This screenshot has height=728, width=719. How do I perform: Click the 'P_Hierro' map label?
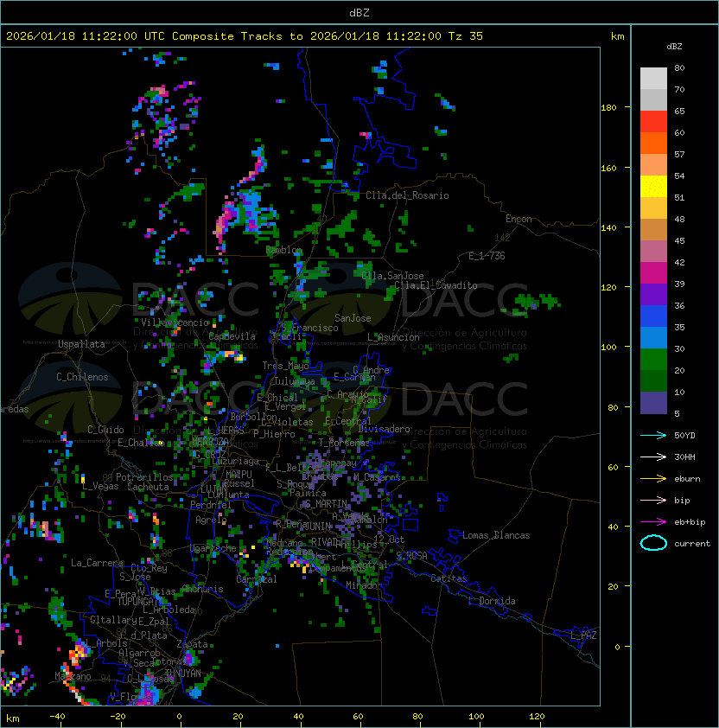coord(274,434)
